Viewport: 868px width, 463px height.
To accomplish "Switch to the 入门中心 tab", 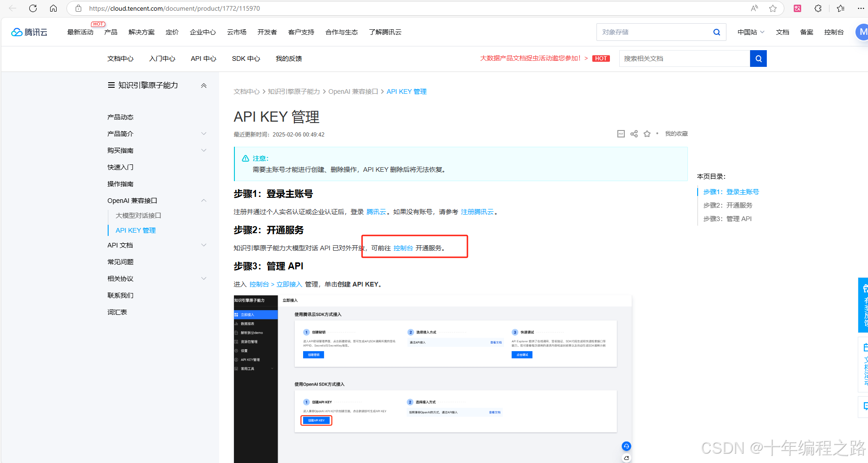I will coord(162,59).
